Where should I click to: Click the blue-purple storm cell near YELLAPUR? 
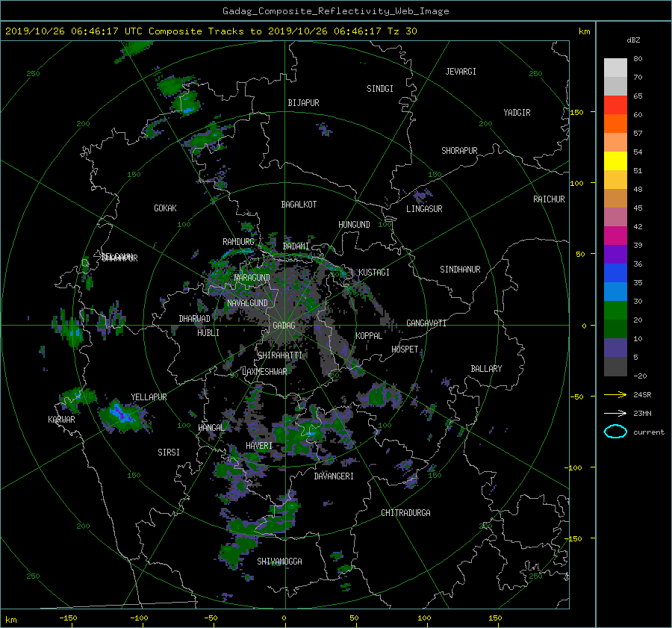click(x=122, y=414)
